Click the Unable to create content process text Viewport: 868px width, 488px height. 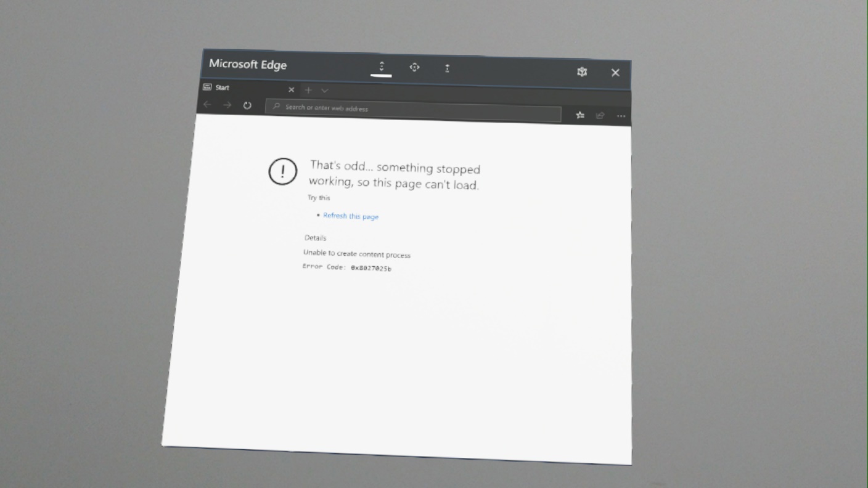[x=356, y=254]
